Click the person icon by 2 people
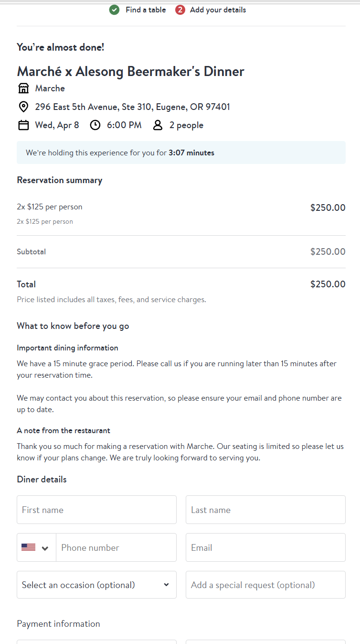Screen dimensions: 360x644 (158, 125)
